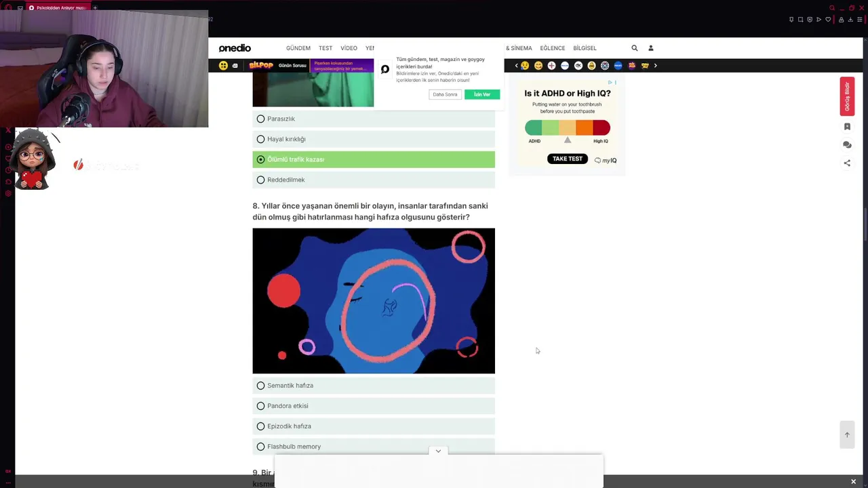The width and height of the screenshot is (868, 488).
Task: Click the browser tab search magnifier icon
Action: [832, 8]
